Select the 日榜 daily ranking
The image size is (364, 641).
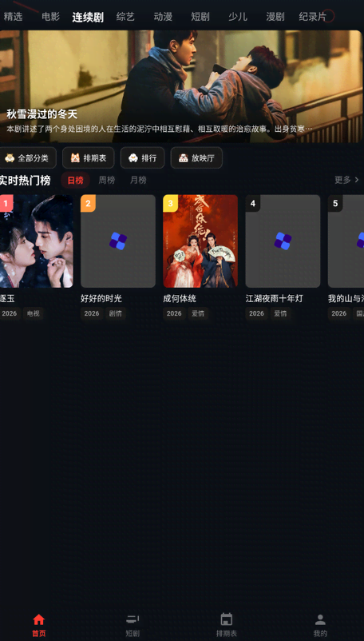pyautogui.click(x=76, y=181)
